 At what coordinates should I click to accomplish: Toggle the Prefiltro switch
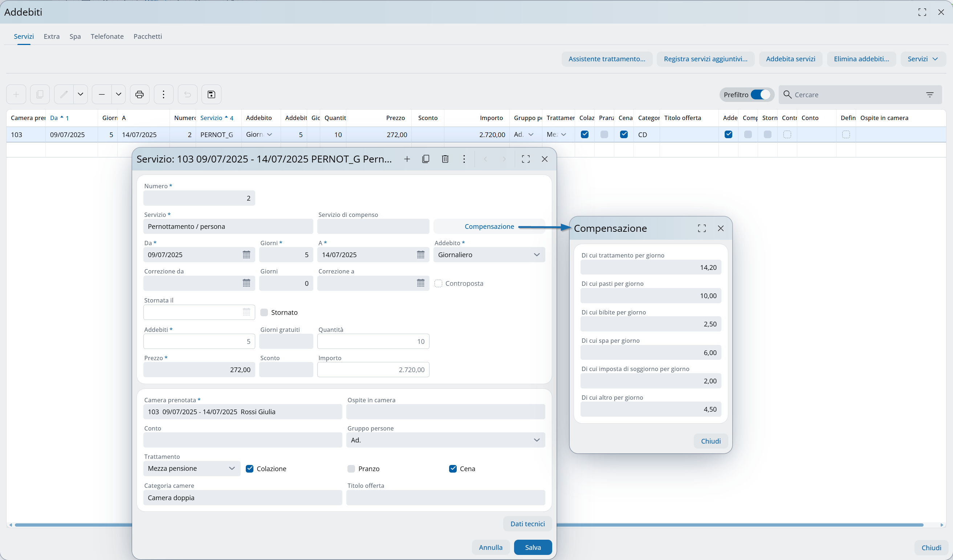point(761,95)
